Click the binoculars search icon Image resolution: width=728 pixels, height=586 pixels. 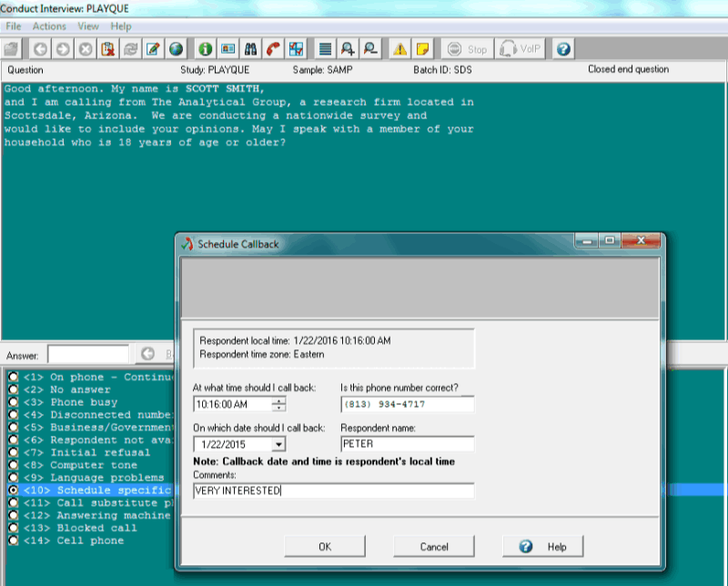point(250,49)
